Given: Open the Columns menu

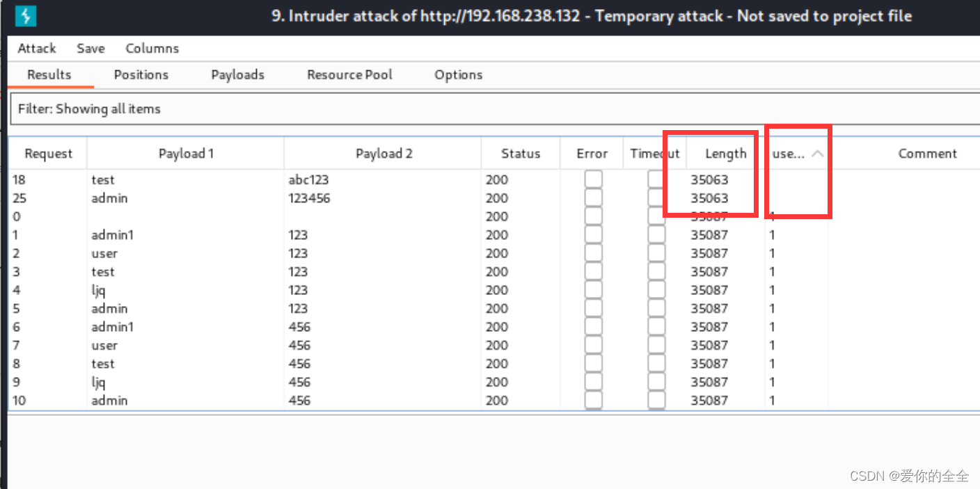Looking at the screenshot, I should click(x=152, y=49).
